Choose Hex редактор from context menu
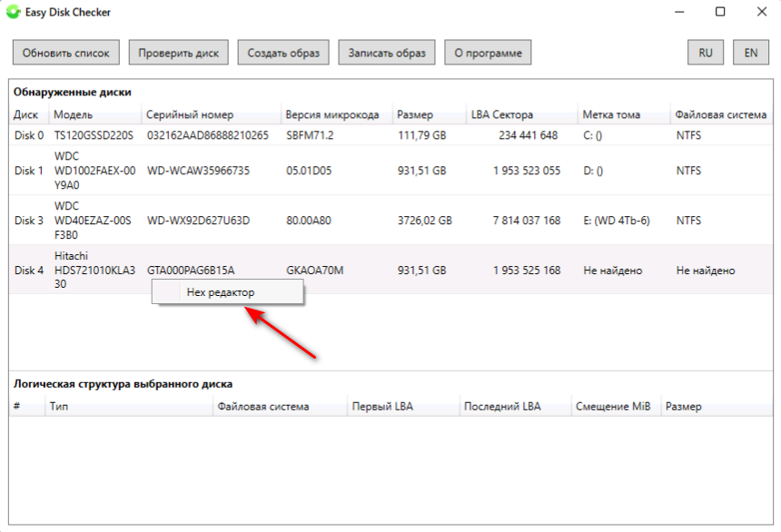781x532 pixels. (x=221, y=292)
